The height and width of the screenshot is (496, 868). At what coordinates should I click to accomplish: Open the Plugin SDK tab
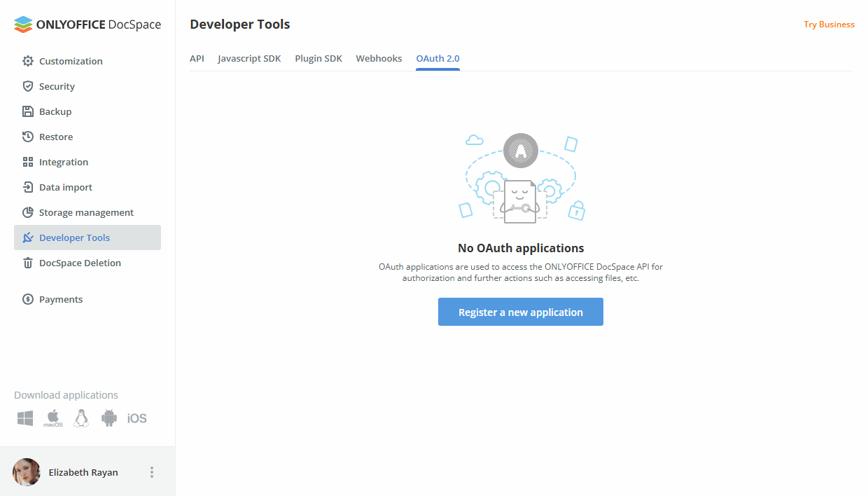(318, 58)
